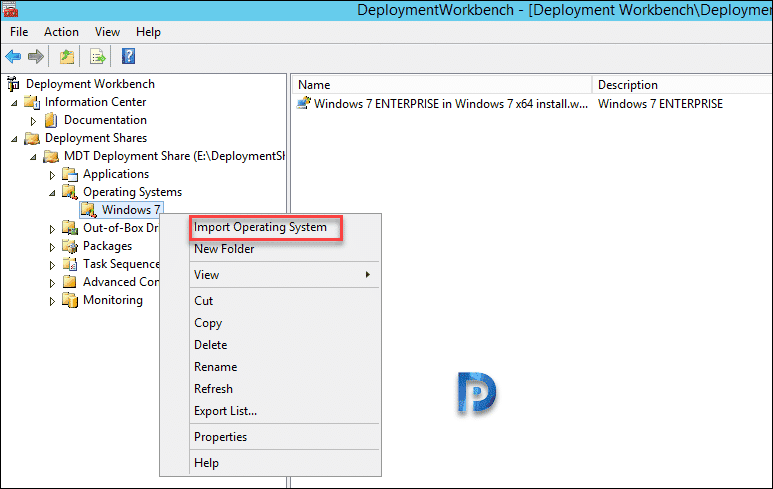
Task: Open the View menu in menu bar
Action: pos(107,32)
